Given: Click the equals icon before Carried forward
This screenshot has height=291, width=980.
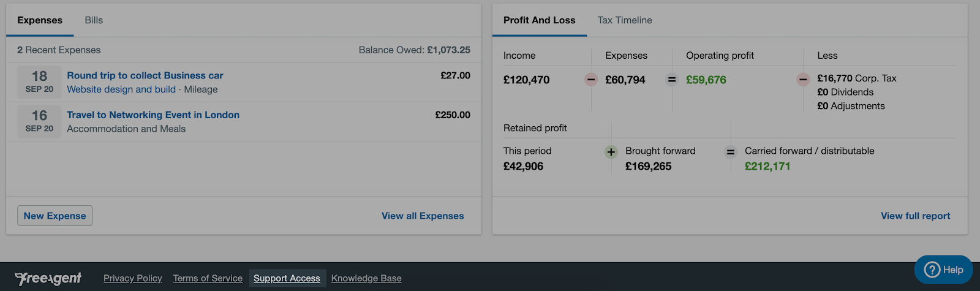Looking at the screenshot, I should pos(731,152).
